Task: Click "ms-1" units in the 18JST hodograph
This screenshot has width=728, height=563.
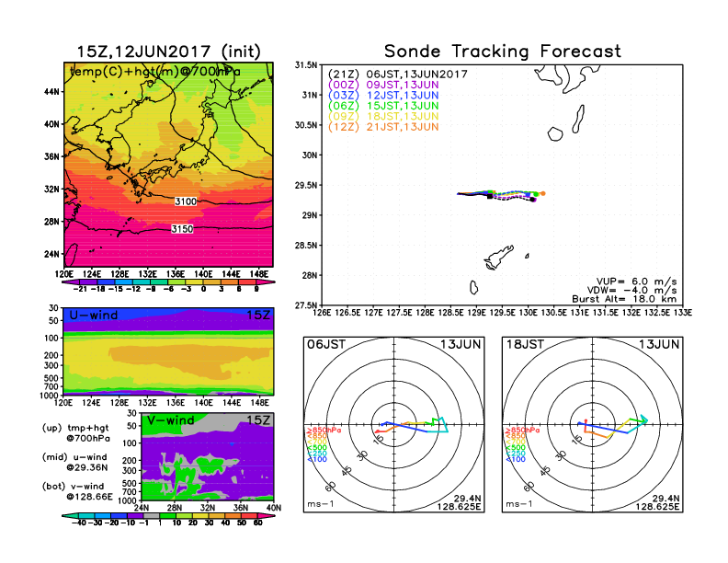Action: [x=519, y=504]
